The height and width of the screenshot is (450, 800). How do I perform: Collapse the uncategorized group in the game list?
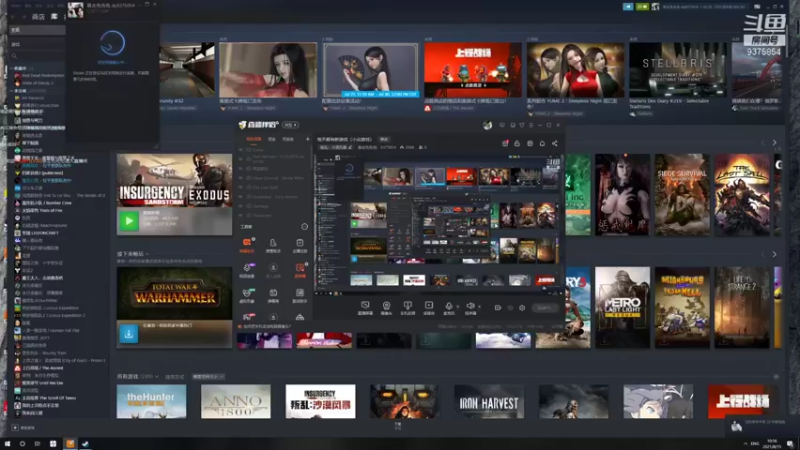(x=12, y=90)
